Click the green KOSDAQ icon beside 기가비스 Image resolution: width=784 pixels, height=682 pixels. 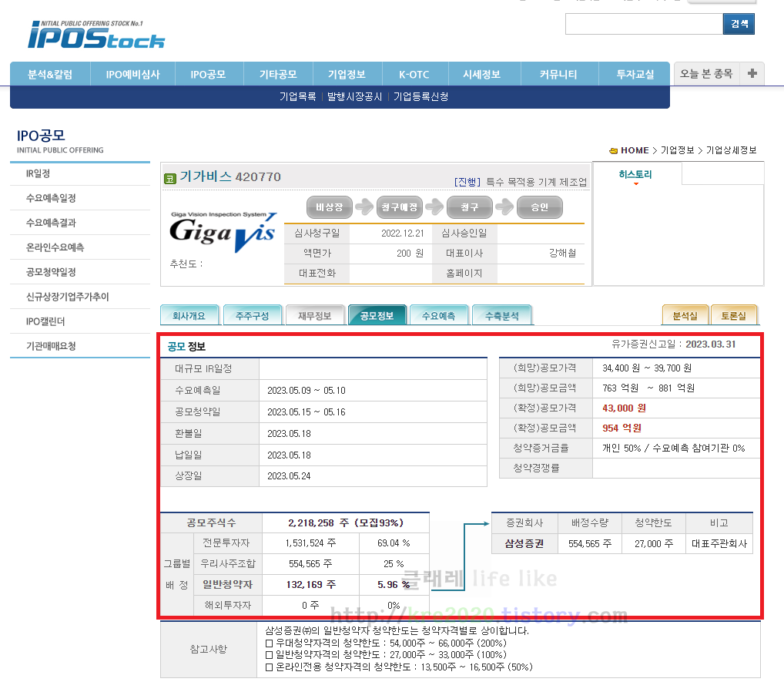(170, 178)
